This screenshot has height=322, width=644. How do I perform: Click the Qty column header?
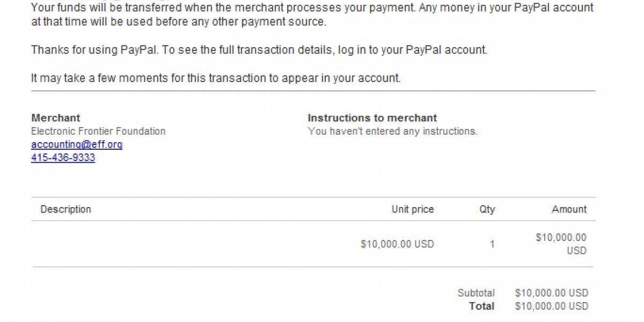(487, 209)
